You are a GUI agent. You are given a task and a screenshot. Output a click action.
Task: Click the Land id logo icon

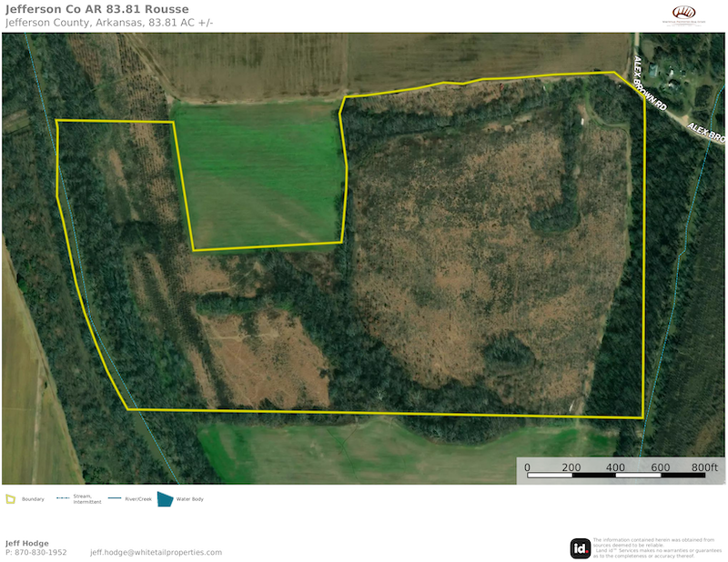[x=580, y=547]
